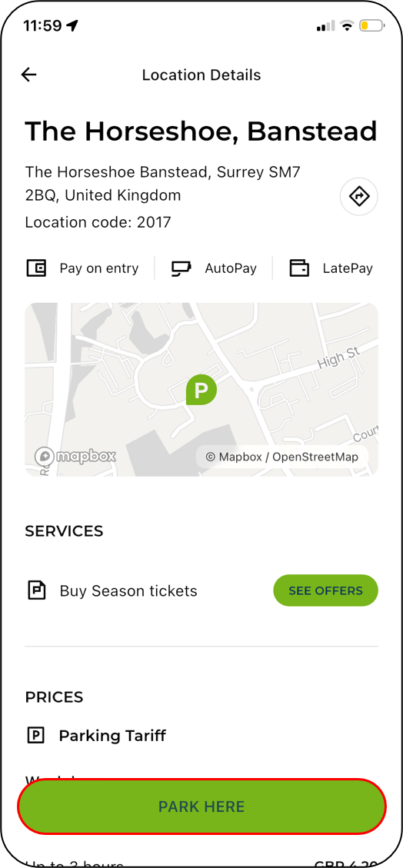Open directions with the navigation diamond icon
Image resolution: width=403 pixels, height=868 pixels.
(x=358, y=196)
